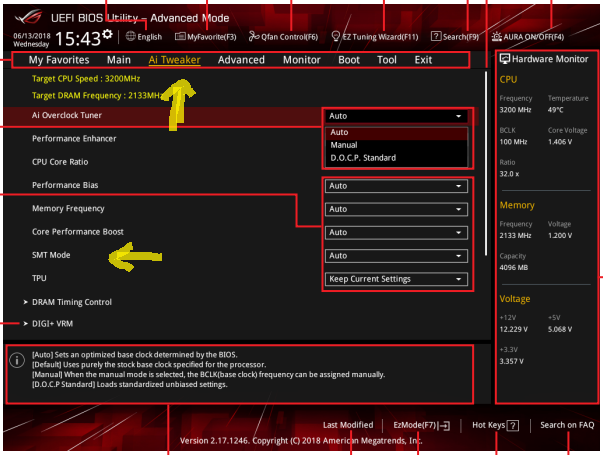The width and height of the screenshot is (603, 455).
Task: Click the Target CPU Speed : 3200MHz text
Action: pyautogui.click(x=86, y=79)
